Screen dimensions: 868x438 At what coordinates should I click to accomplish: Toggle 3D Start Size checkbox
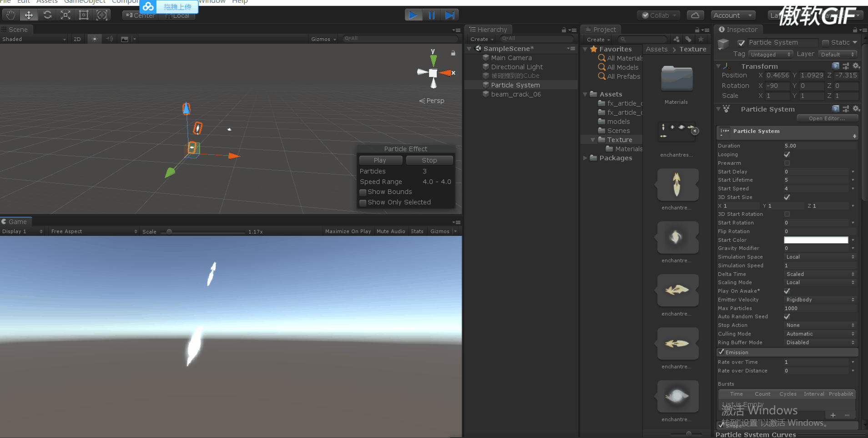point(787,197)
